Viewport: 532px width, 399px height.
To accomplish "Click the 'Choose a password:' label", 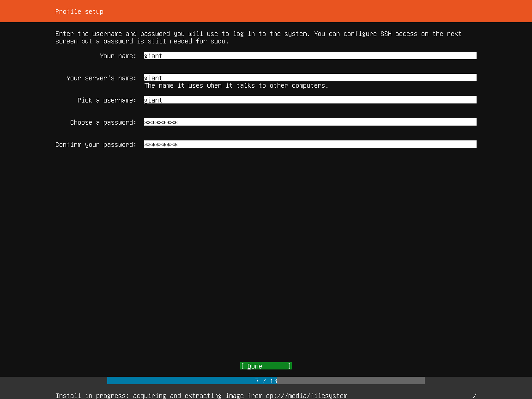I will pyautogui.click(x=103, y=122).
